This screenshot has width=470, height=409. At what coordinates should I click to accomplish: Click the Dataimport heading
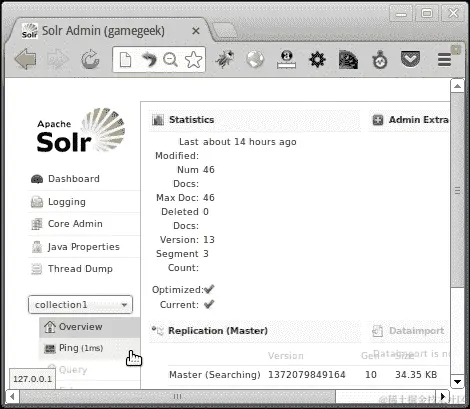[417, 331]
